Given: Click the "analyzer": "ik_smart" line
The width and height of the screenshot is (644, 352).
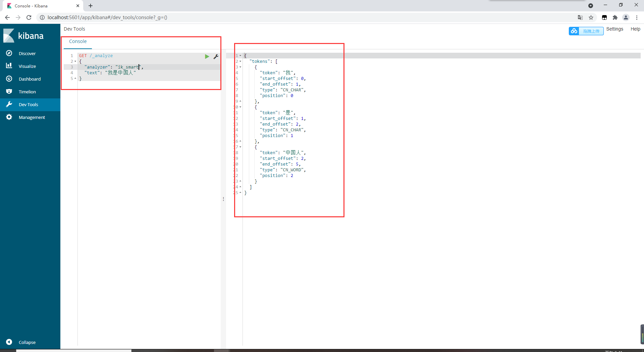Looking at the screenshot, I should [x=114, y=67].
